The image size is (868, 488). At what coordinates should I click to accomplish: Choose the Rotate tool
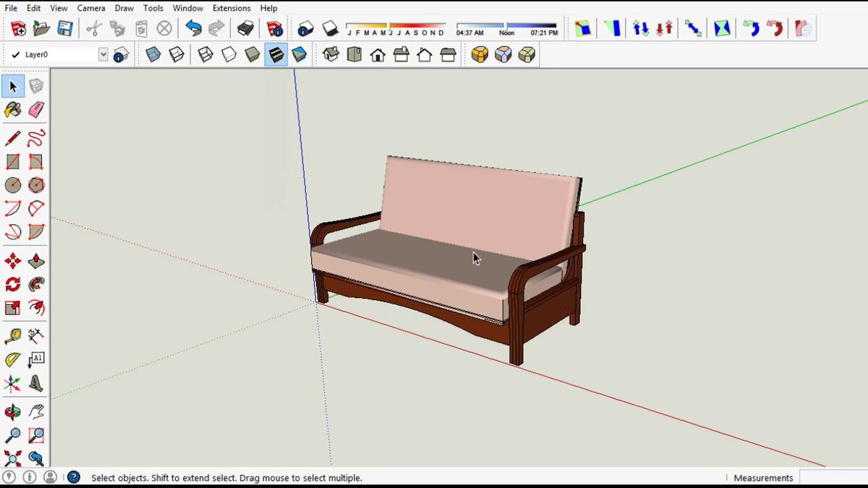click(12, 284)
